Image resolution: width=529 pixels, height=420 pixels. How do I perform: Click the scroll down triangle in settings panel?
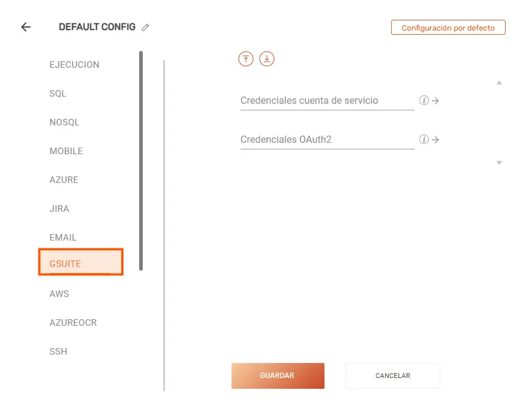pyautogui.click(x=499, y=163)
